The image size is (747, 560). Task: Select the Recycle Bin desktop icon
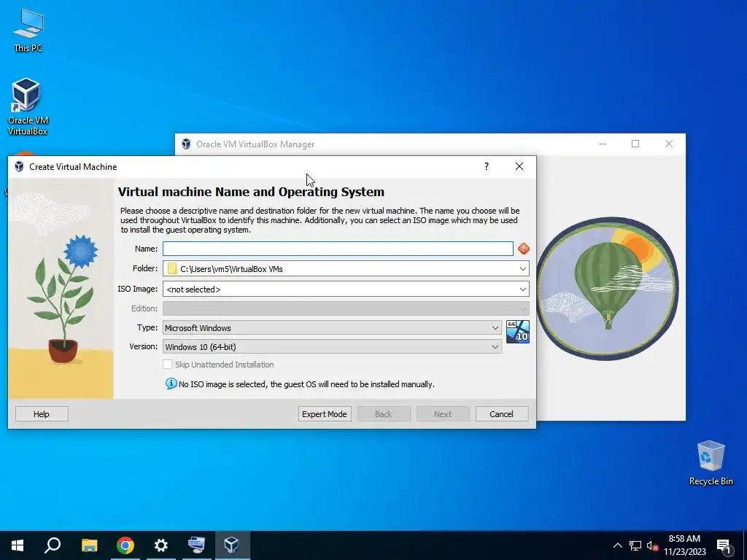pos(711,463)
